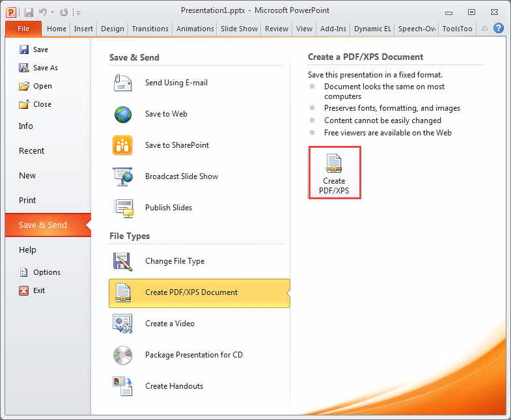Select Save to SharePoint label
The height and width of the screenshot is (420, 511).
tap(177, 145)
